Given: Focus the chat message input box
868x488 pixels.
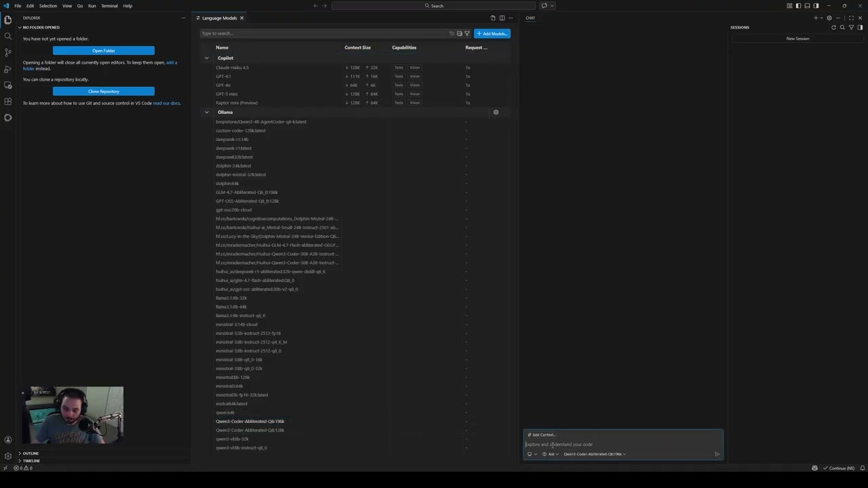Looking at the screenshot, I should [x=623, y=445].
